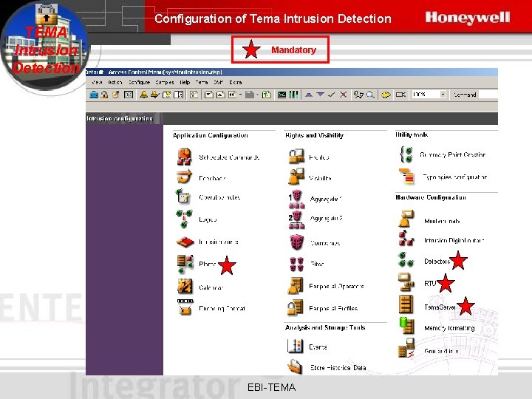Click the magnifying glass search toolbar icon
Screen dimensions: 532x399
click(x=370, y=95)
